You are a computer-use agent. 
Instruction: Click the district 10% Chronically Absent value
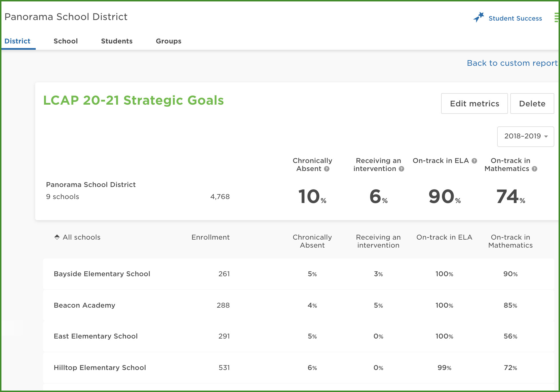[x=312, y=196]
